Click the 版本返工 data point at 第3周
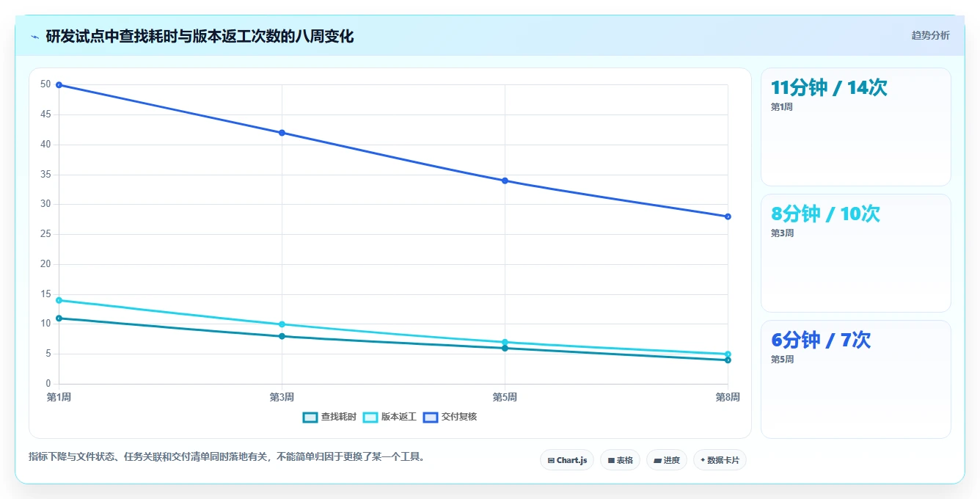 click(x=282, y=324)
